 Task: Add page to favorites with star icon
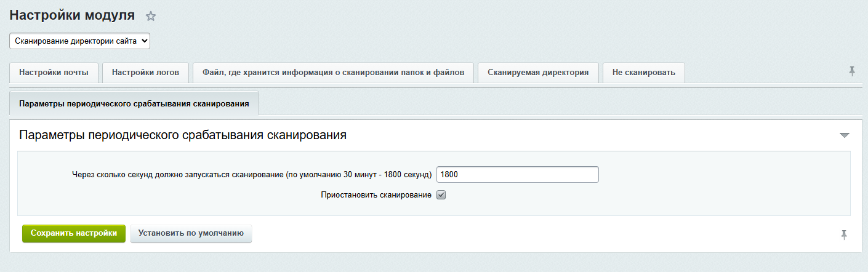pos(150,17)
